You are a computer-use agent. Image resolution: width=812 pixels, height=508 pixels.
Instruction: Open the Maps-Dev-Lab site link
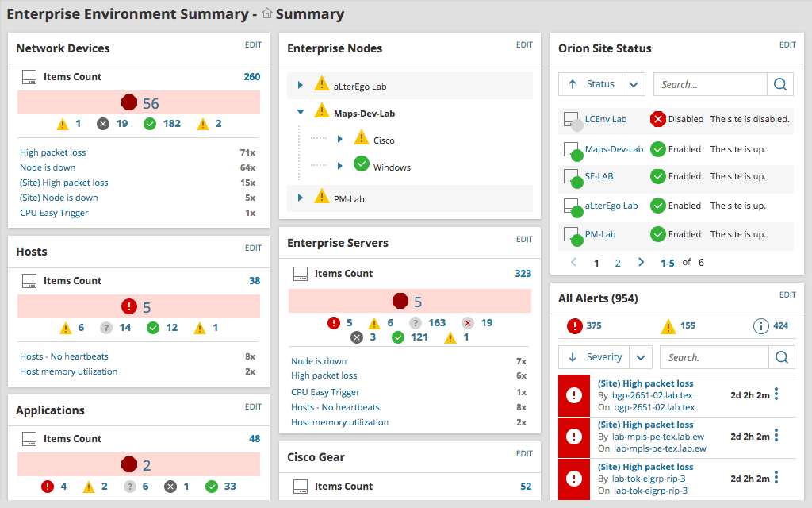[614, 149]
